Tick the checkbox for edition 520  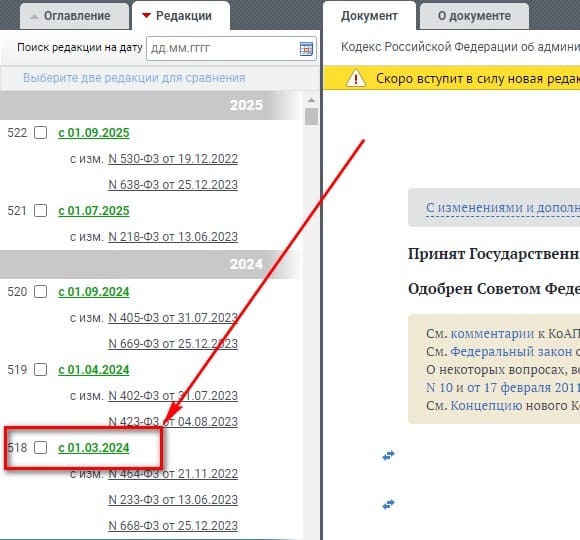point(40,291)
